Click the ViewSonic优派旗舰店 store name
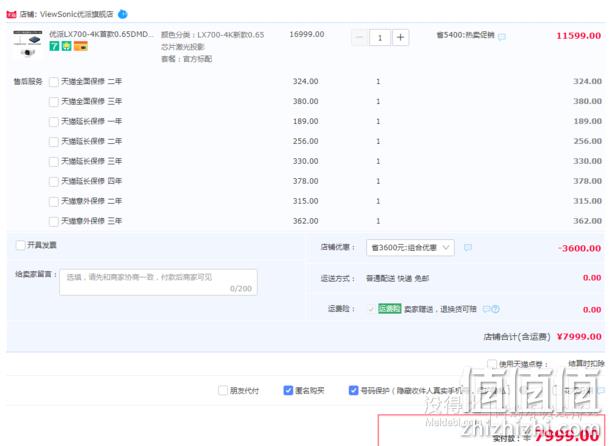This screenshot has width=610, height=446. tap(77, 14)
